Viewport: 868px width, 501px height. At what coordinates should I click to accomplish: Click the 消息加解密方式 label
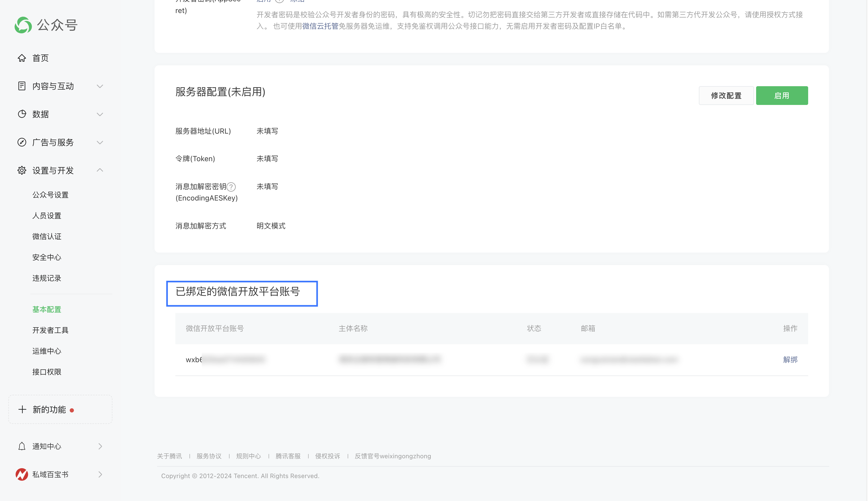tap(201, 226)
